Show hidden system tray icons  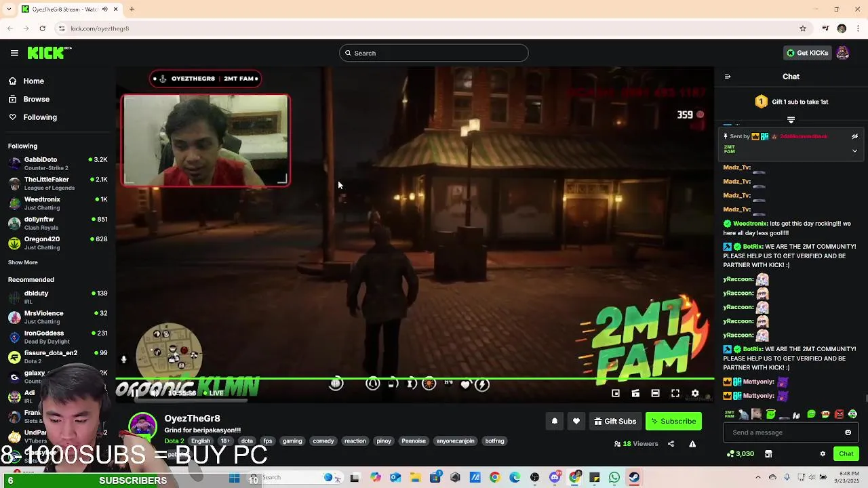[x=757, y=477]
